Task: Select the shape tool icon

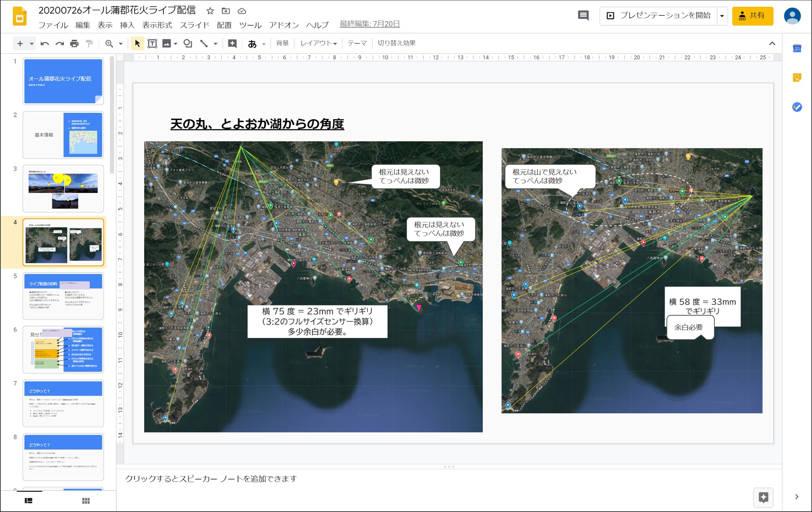Action: pos(188,44)
